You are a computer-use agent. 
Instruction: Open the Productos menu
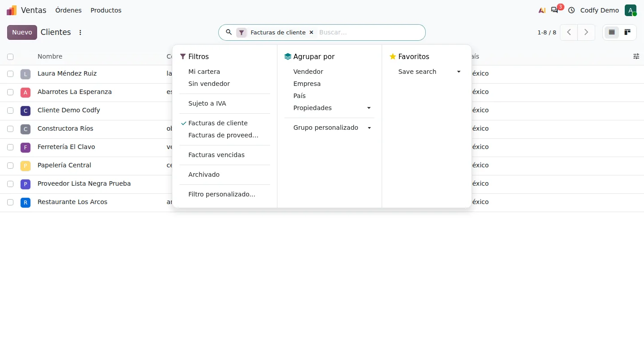pos(106,10)
